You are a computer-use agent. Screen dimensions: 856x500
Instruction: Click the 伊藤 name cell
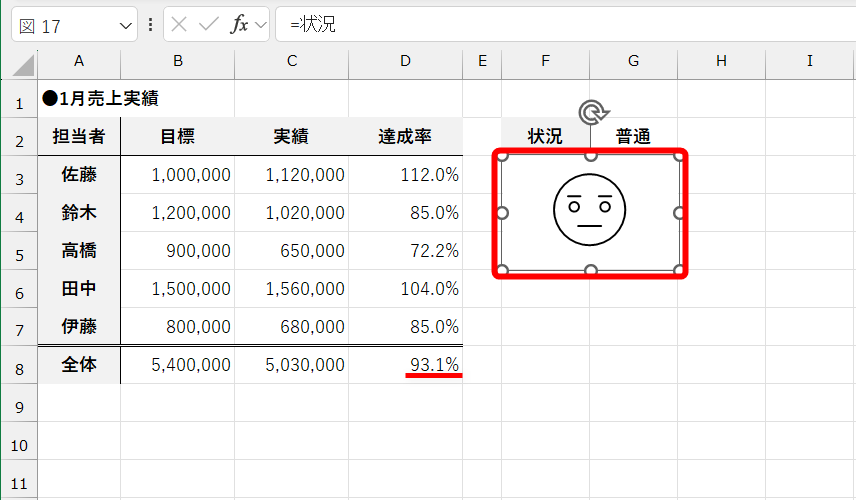coord(79,326)
